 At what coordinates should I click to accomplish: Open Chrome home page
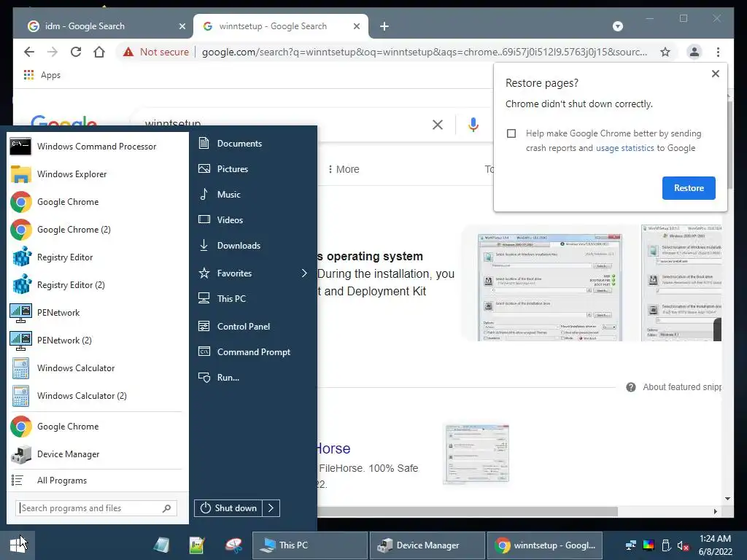pyautogui.click(x=99, y=52)
